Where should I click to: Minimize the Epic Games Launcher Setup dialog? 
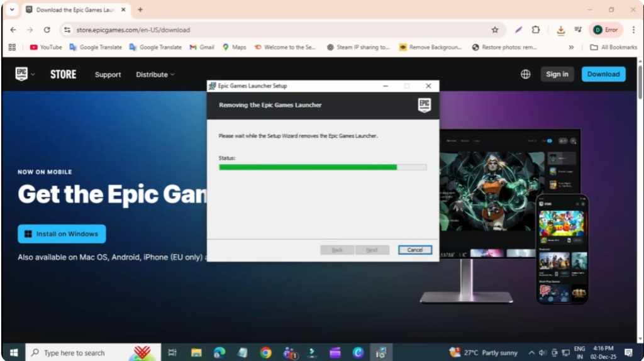coord(386,86)
